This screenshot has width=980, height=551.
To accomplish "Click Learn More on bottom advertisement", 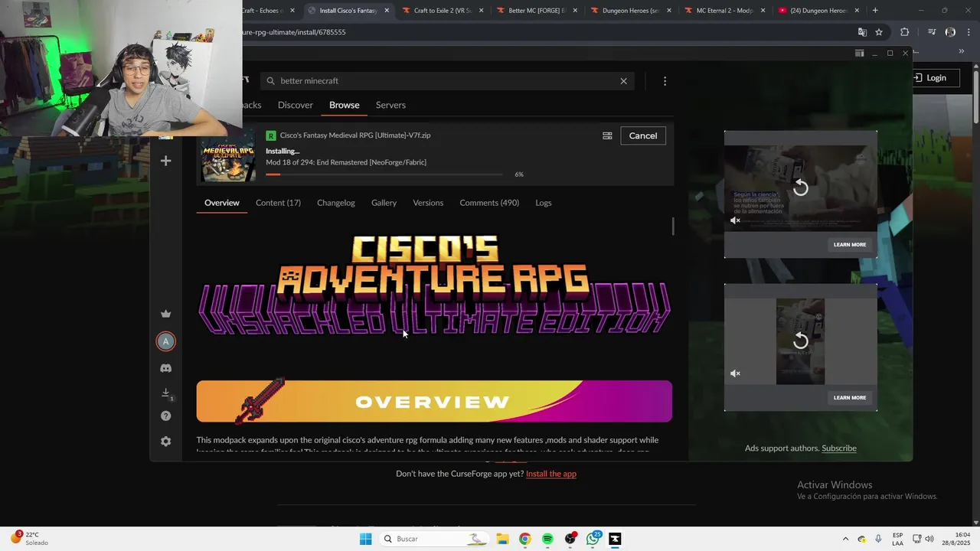I will click(x=850, y=398).
